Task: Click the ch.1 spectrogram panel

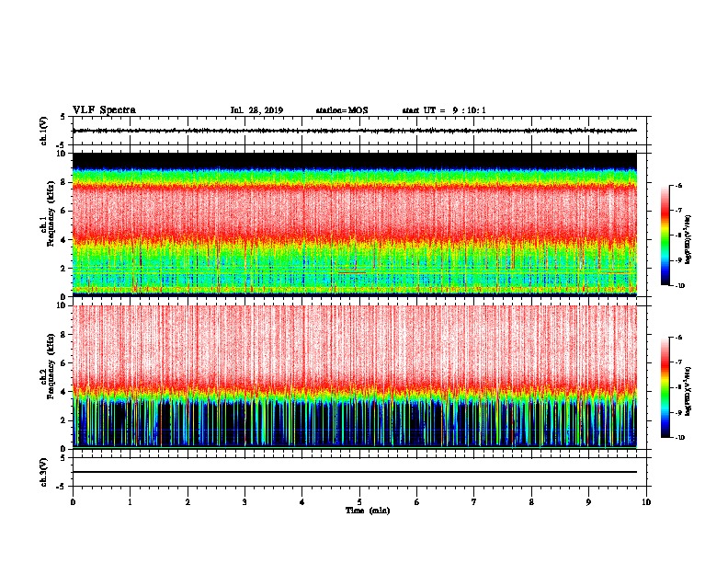Action: pos(355,224)
